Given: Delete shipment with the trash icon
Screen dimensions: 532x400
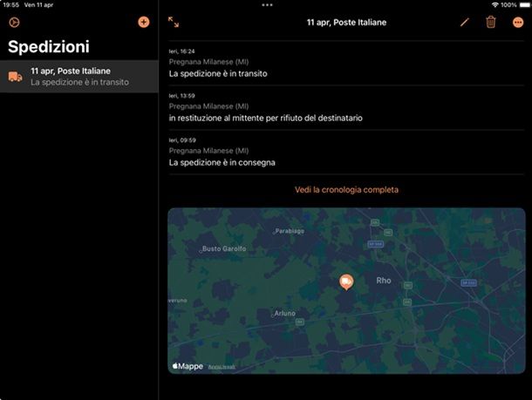Looking at the screenshot, I should pos(491,22).
